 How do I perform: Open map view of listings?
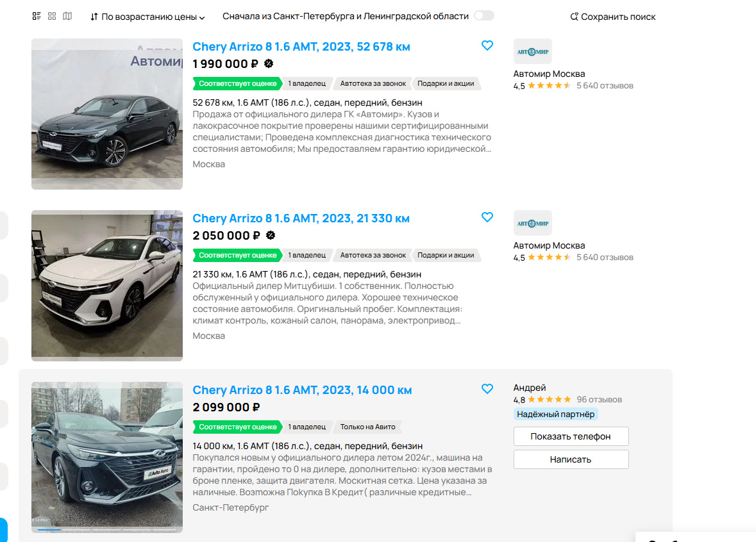67,16
